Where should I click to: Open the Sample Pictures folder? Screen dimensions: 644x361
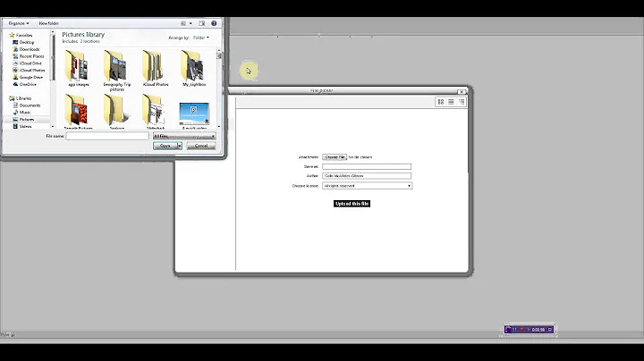(x=78, y=112)
